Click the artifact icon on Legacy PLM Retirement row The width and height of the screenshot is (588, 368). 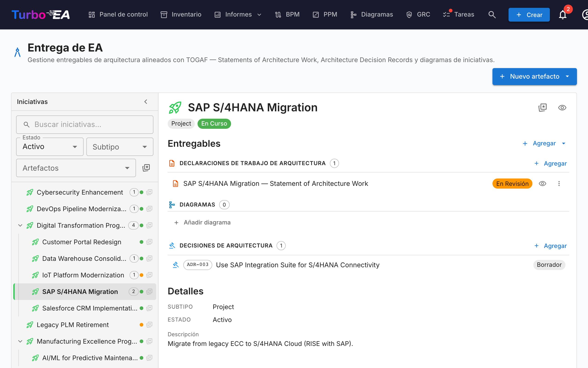(x=150, y=325)
